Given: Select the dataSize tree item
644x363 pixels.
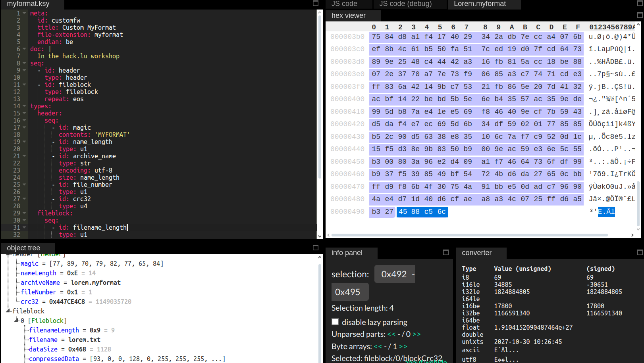Looking at the screenshot, I should 70,349.
